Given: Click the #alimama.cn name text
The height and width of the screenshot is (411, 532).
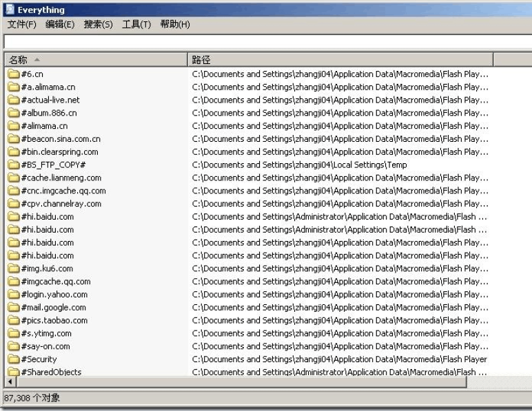Looking at the screenshot, I should click(44, 126).
